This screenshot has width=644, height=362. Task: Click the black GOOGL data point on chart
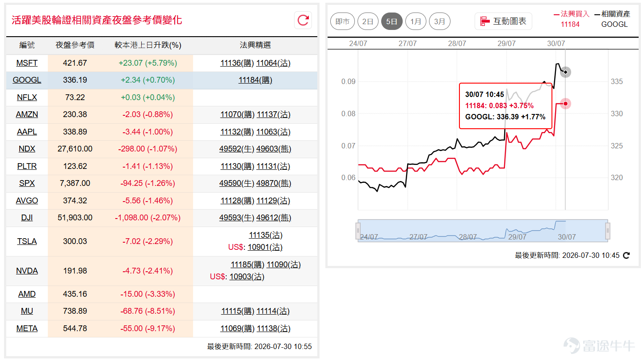(x=565, y=72)
